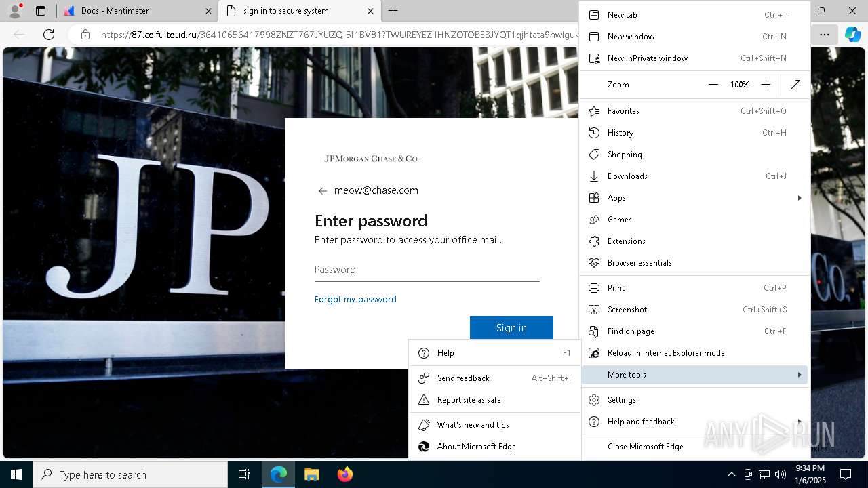Click the taskbar search box

[130, 474]
